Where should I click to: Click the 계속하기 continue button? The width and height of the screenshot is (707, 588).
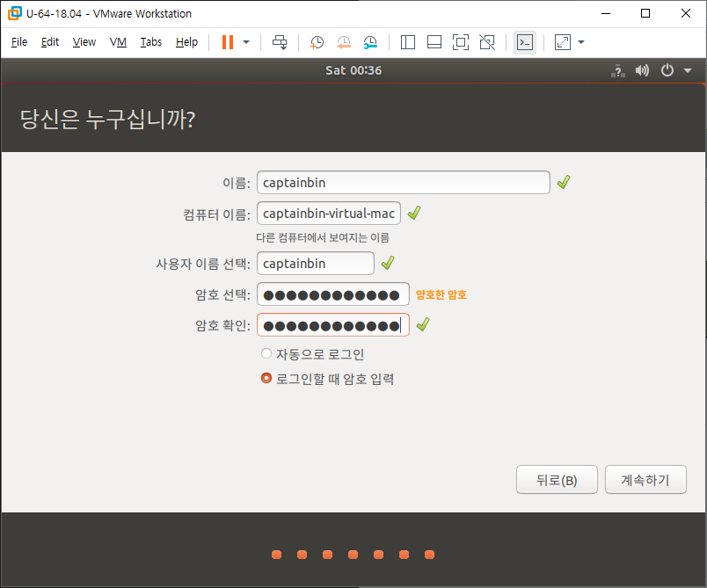click(645, 480)
